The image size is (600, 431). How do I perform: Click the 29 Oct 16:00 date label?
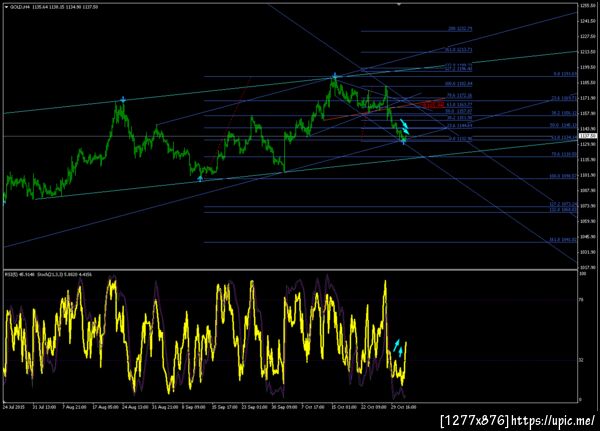click(x=404, y=407)
